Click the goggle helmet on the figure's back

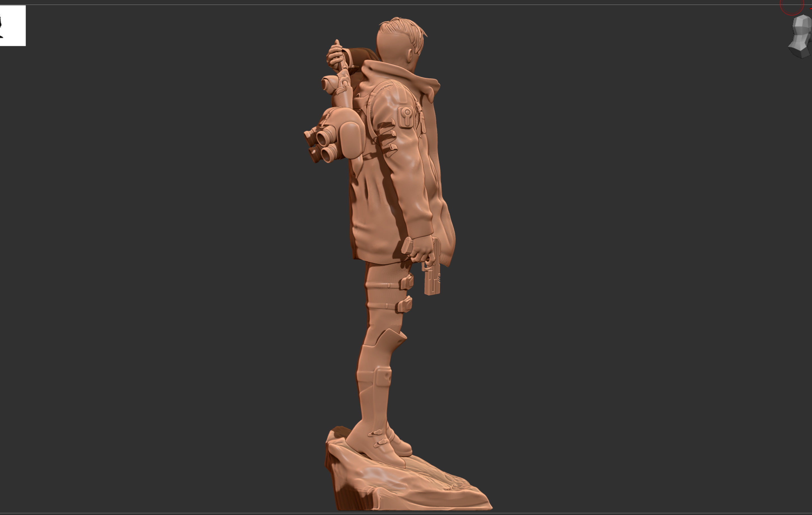tap(334, 135)
